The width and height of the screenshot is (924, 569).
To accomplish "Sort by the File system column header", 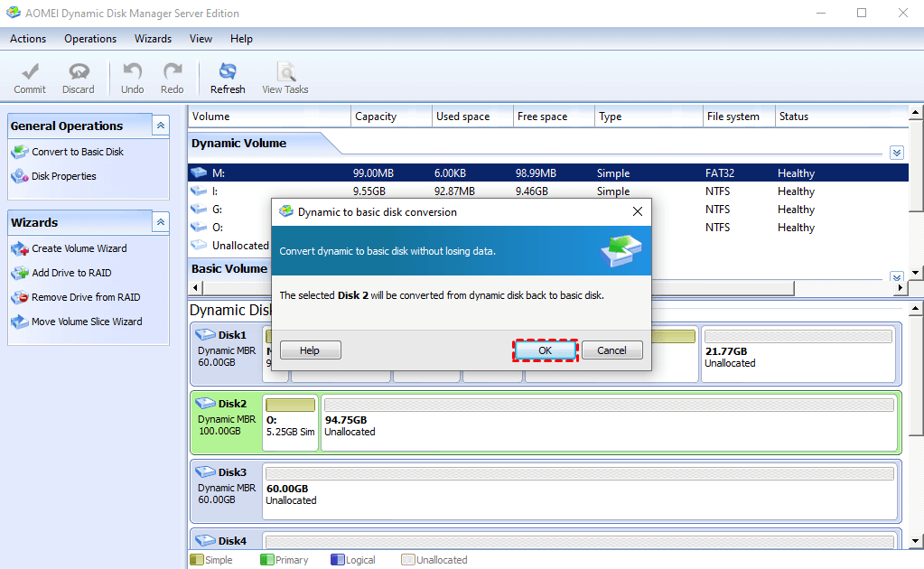I will pos(739,117).
